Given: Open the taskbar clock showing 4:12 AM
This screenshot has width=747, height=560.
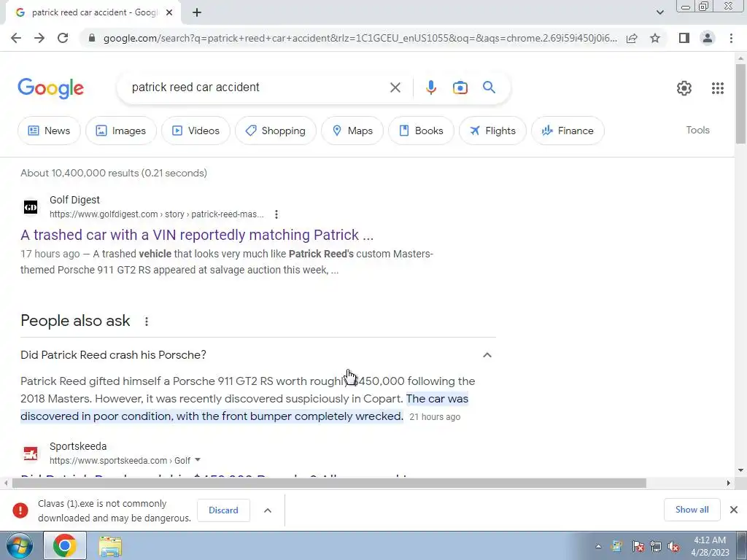Looking at the screenshot, I should [710, 546].
